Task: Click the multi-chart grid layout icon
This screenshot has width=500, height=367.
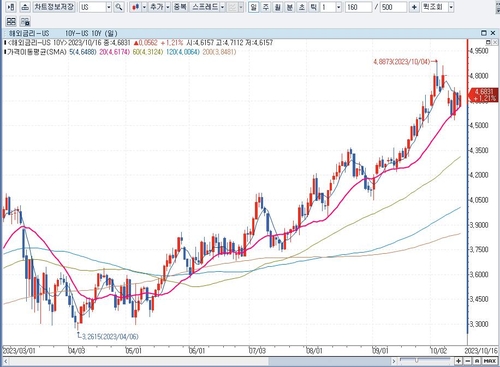Action: coord(11,22)
